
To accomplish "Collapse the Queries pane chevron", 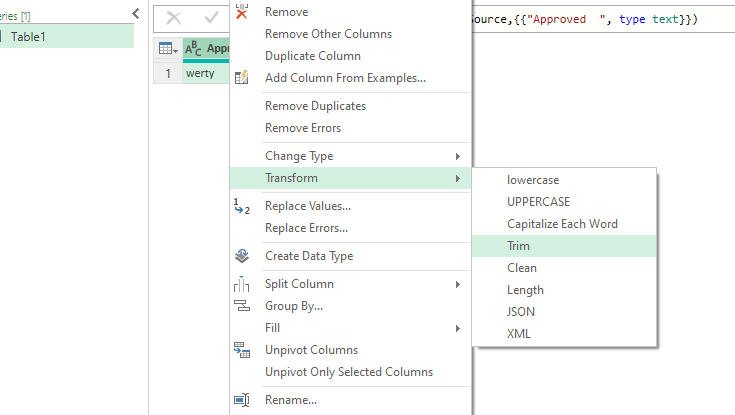I will pos(135,14).
